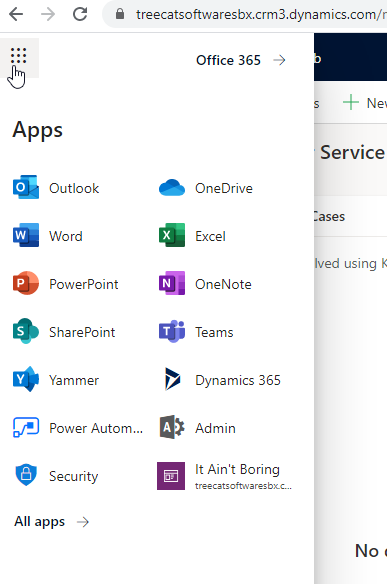Select the Yammer label
The image size is (387, 584).
[74, 380]
